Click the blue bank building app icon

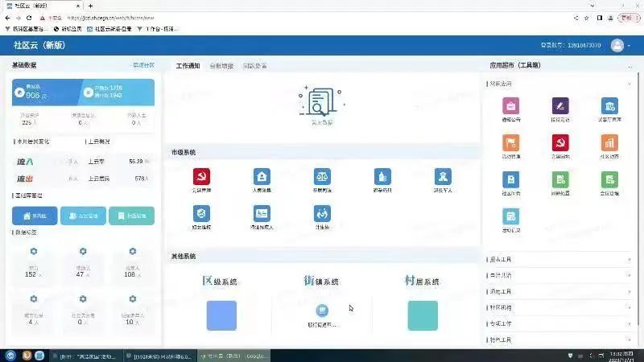(x=609, y=106)
